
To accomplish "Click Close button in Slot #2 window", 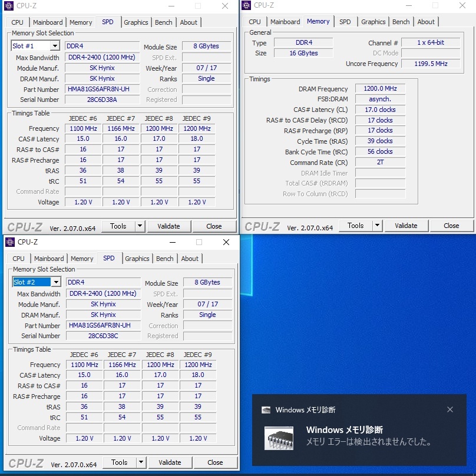I will [x=215, y=462].
